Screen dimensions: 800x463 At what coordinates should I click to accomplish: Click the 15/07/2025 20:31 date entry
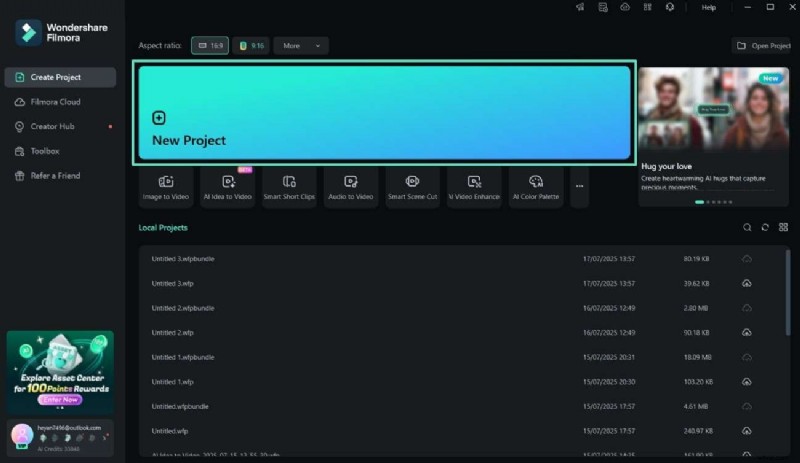tap(609, 357)
